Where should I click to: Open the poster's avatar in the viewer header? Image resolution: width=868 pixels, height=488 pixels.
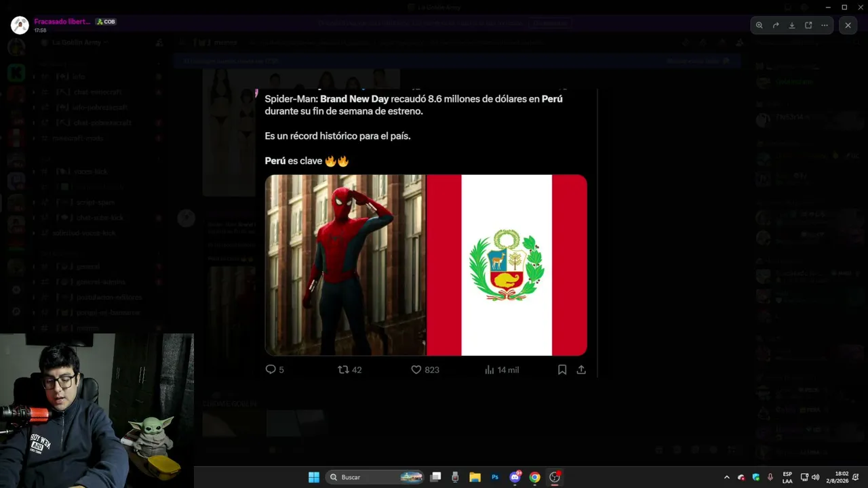[x=20, y=25]
